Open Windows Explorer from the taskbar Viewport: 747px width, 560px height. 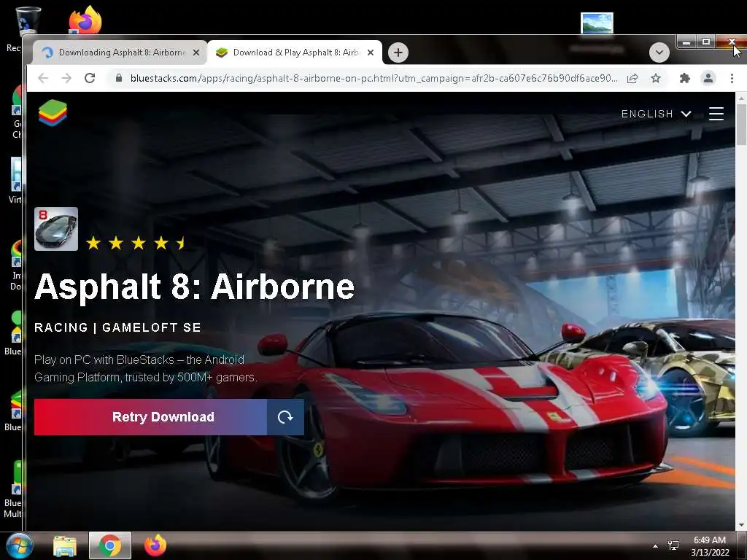(x=65, y=545)
